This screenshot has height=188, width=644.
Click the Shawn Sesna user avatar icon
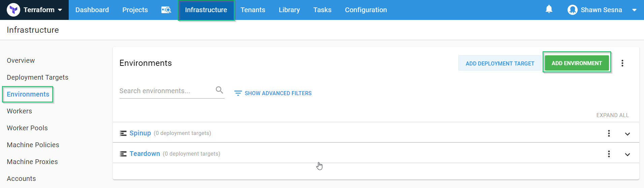pos(572,10)
